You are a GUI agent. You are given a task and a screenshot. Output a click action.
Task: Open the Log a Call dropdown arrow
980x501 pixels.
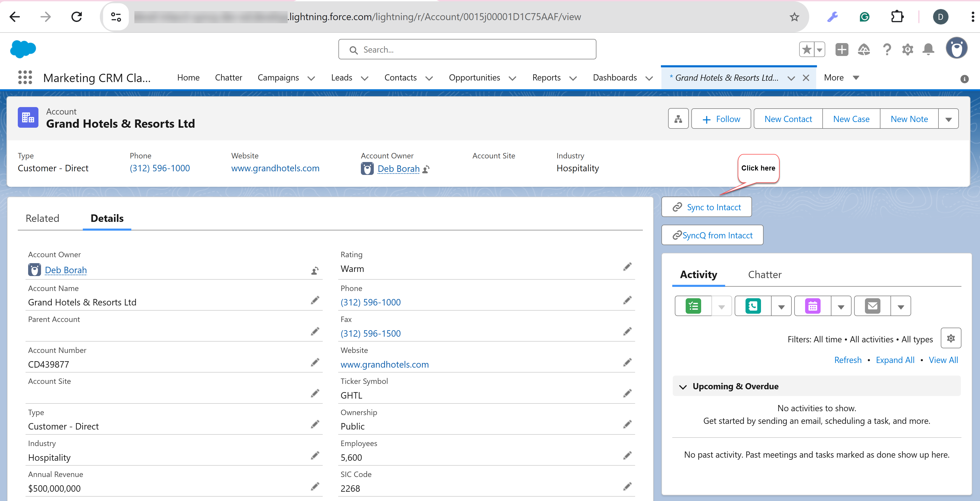coord(781,306)
